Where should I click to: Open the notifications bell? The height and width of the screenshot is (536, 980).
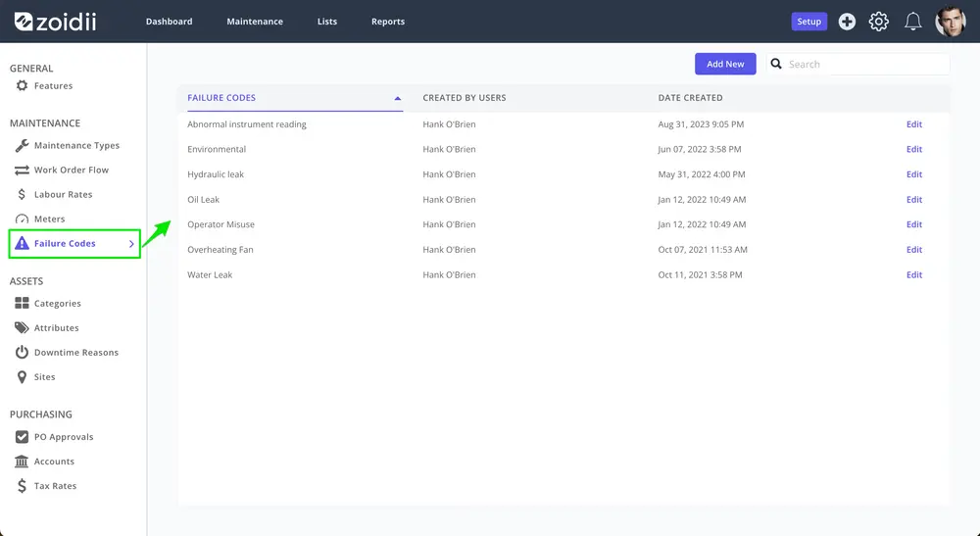pos(913,22)
